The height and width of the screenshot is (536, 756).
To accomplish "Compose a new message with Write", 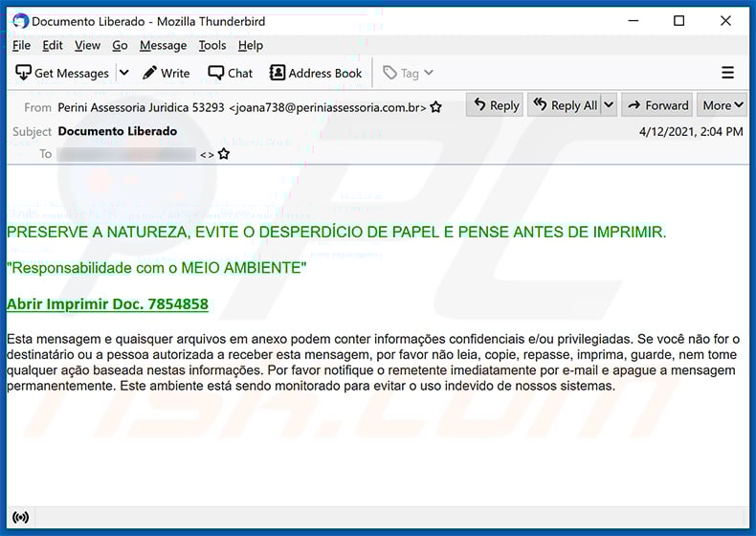I will click(x=166, y=73).
